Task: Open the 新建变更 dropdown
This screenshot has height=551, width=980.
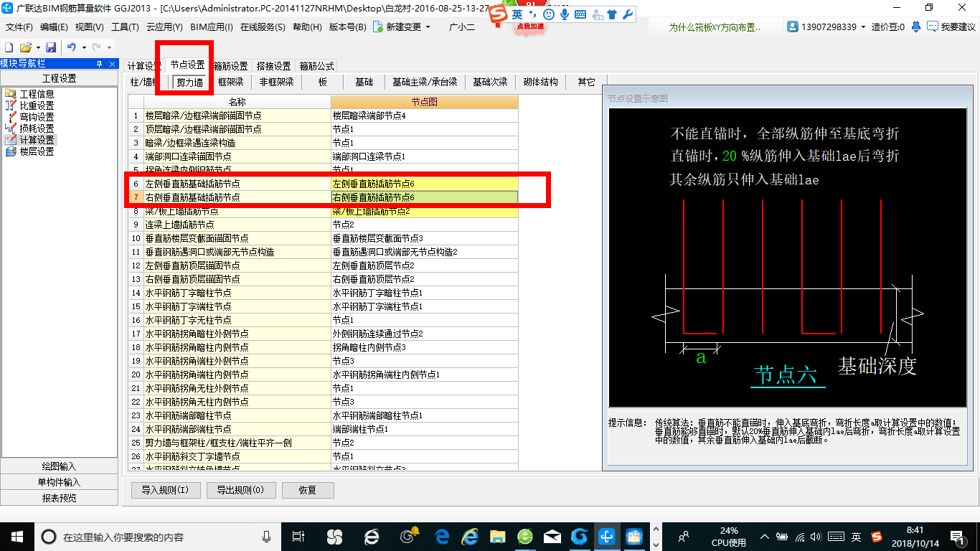Action: pyautogui.click(x=402, y=27)
